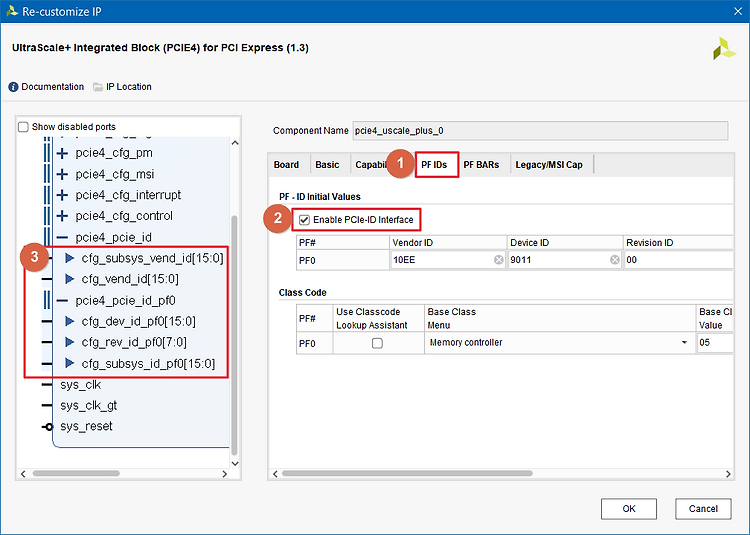Click settings panel scroll right arrow

(x=728, y=474)
